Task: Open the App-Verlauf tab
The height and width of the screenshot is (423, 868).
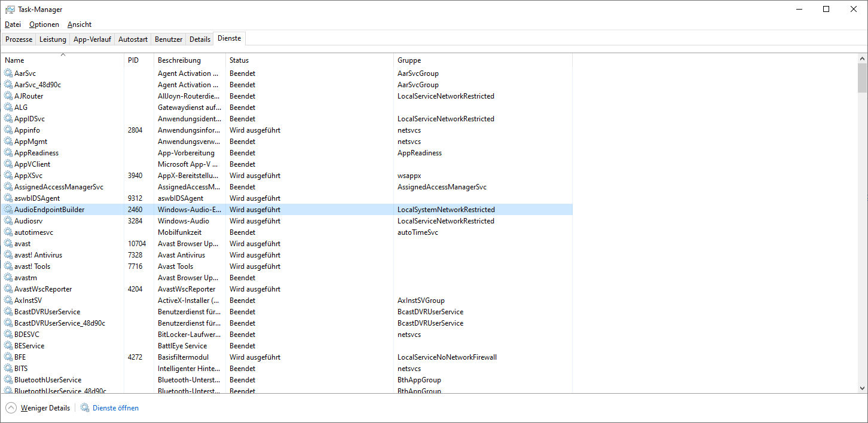Action: [92, 39]
